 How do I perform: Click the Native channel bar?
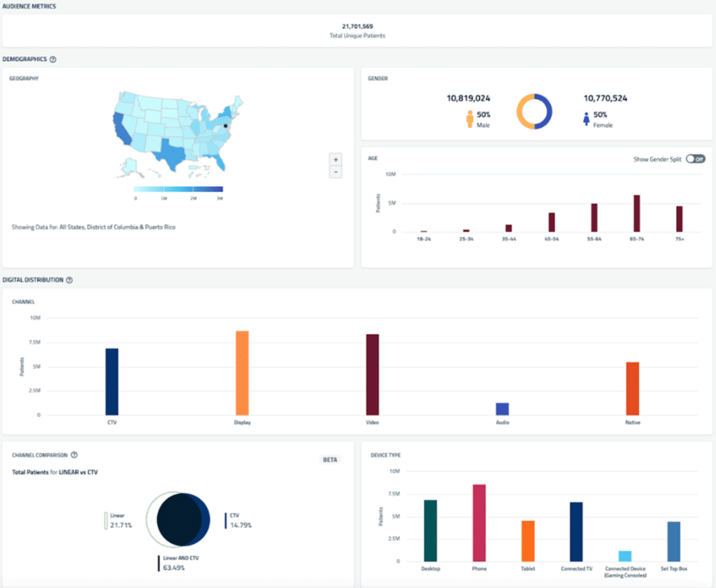click(632, 389)
